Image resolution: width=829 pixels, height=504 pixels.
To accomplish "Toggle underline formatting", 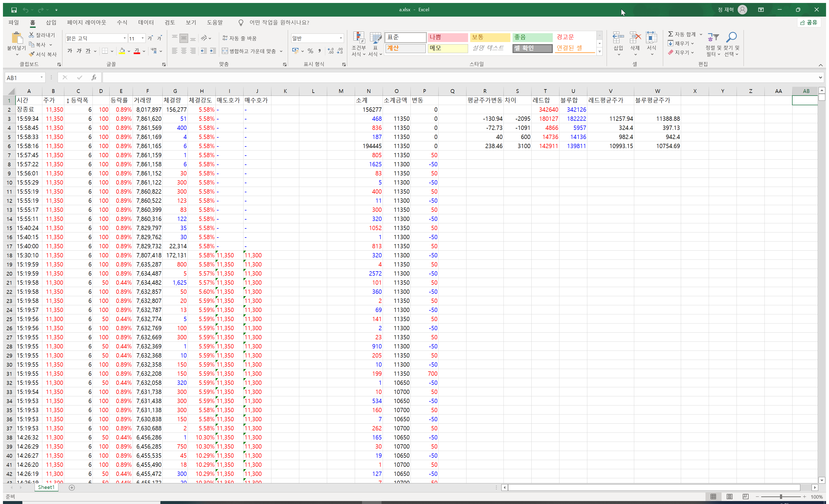I will click(88, 51).
